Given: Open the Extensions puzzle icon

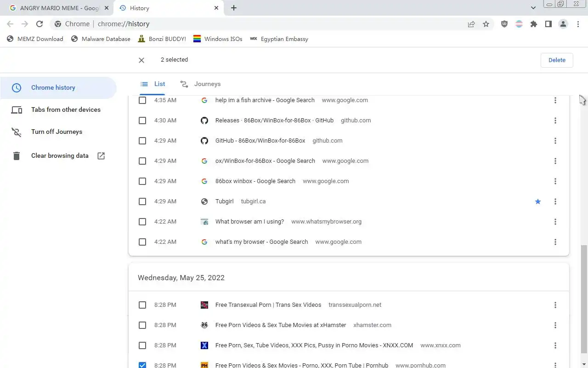Looking at the screenshot, I should click(534, 24).
